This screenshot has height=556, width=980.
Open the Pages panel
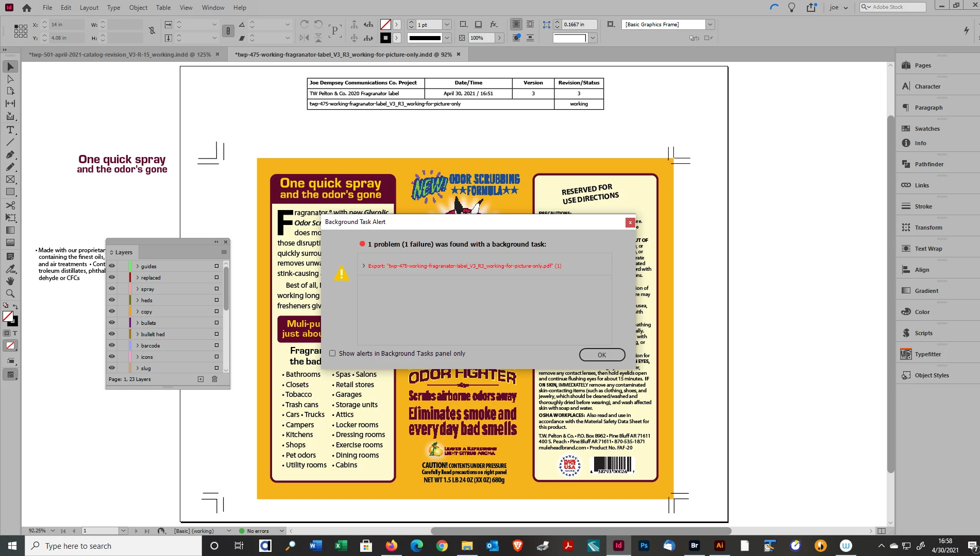(922, 65)
